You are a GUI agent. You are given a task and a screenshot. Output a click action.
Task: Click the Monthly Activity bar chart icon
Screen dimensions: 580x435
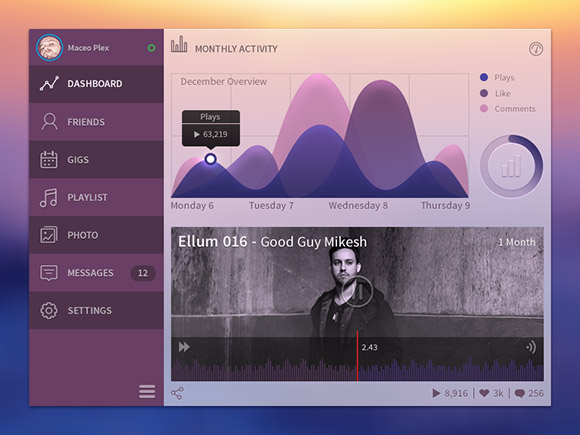(x=179, y=44)
